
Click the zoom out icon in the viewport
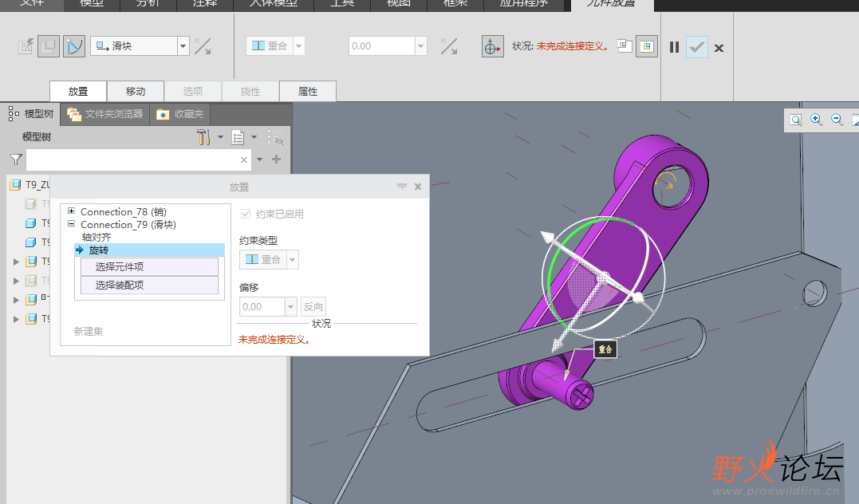point(837,120)
